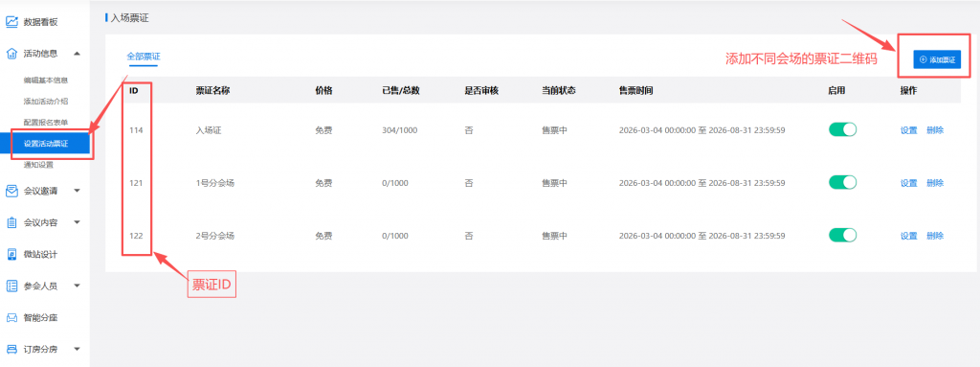Viewport: 980px width, 367px height.
Task: Expand the 参会人员 menu arrow
Action: [77, 287]
